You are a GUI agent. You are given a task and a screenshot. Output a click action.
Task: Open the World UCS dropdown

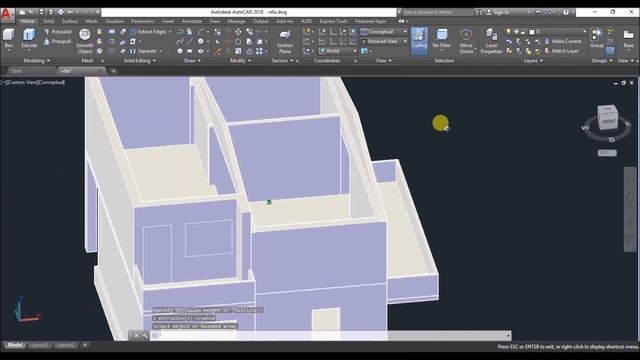point(338,51)
